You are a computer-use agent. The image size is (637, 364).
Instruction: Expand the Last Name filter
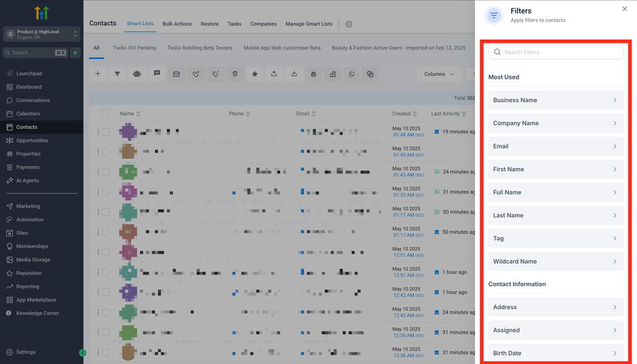[x=555, y=215]
